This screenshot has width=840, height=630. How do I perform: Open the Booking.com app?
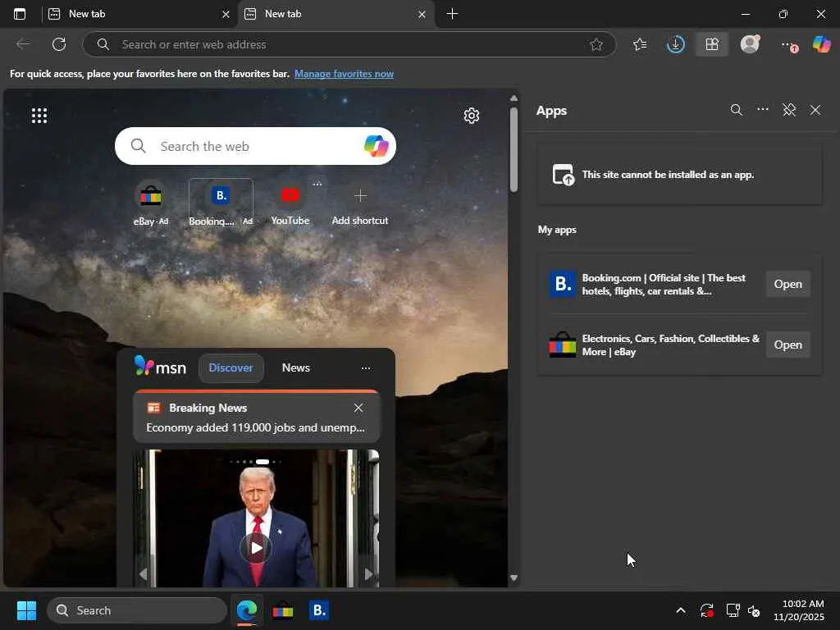[x=787, y=284]
